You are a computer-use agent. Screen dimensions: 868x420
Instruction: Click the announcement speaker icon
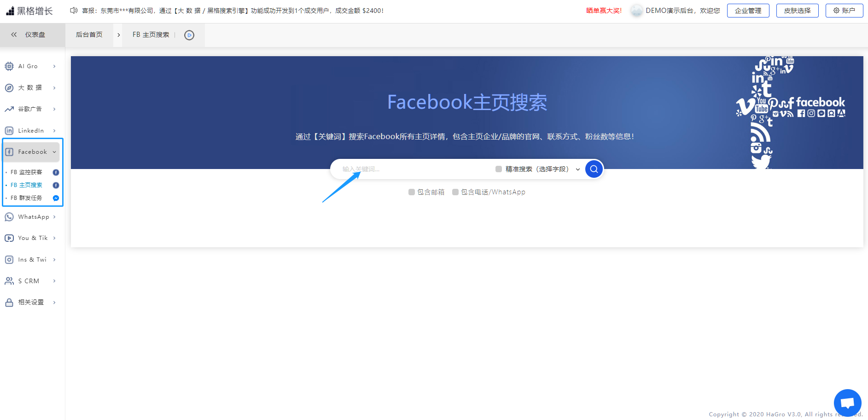coord(74,10)
